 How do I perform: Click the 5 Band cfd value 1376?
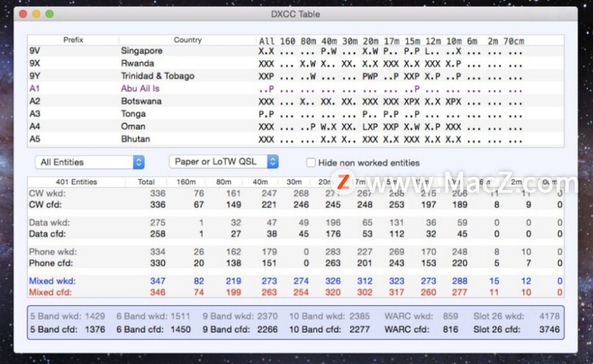pos(95,330)
